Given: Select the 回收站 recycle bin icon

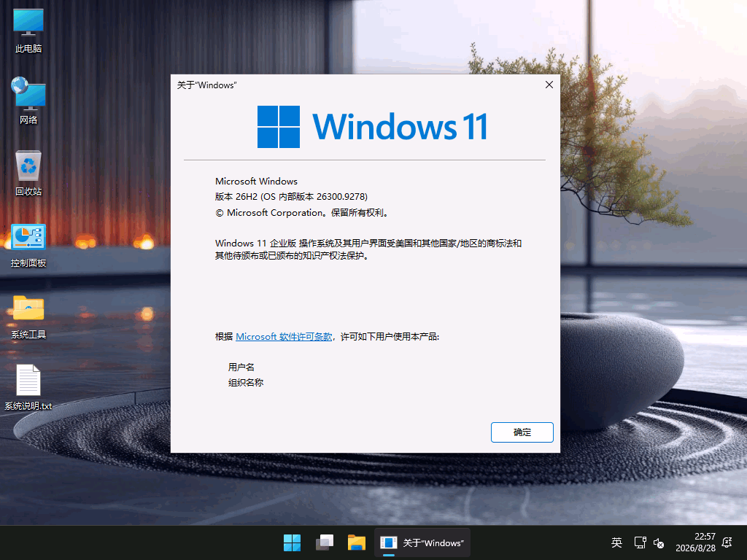Looking at the screenshot, I should 28,173.
